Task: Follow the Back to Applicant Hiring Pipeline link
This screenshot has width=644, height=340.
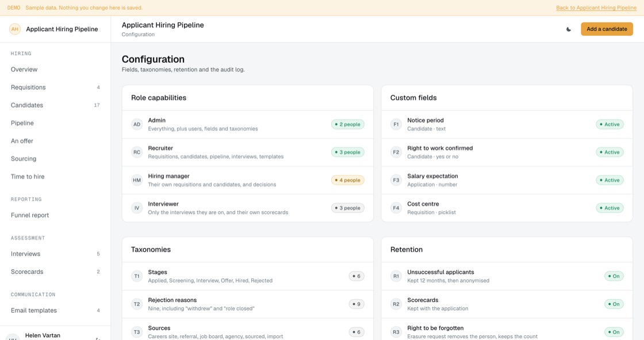Action: 596,8
